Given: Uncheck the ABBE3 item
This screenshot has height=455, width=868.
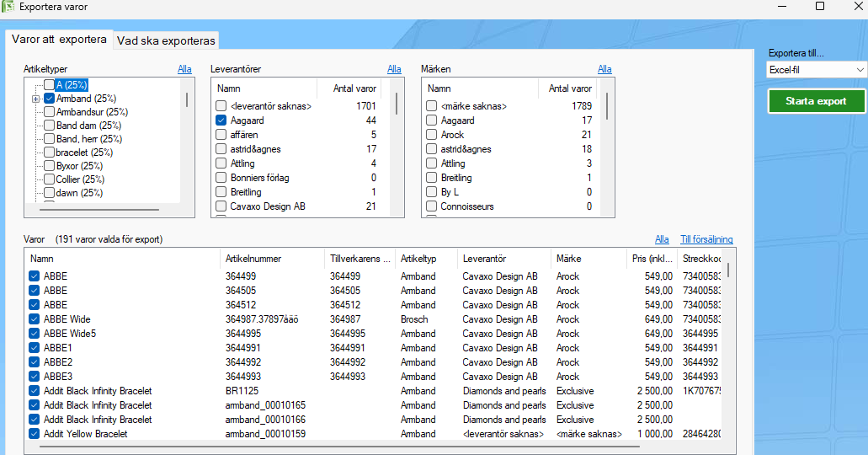Looking at the screenshot, I should point(34,377).
